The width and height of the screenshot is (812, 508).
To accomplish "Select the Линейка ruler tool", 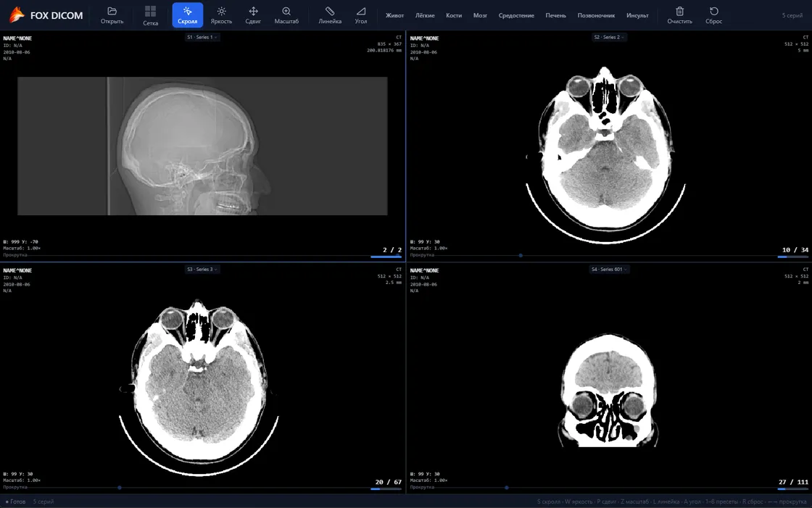I will (x=330, y=15).
